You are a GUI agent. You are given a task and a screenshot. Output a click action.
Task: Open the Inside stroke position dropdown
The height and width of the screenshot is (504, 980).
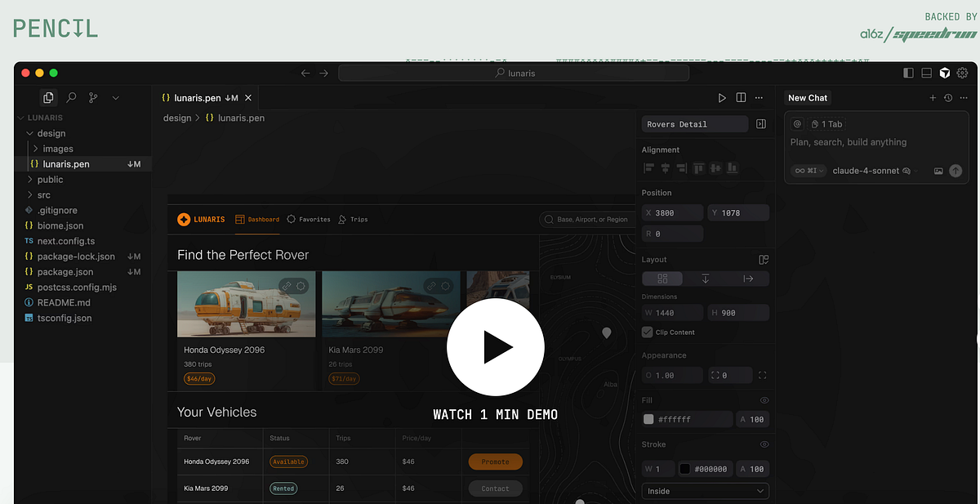705,491
